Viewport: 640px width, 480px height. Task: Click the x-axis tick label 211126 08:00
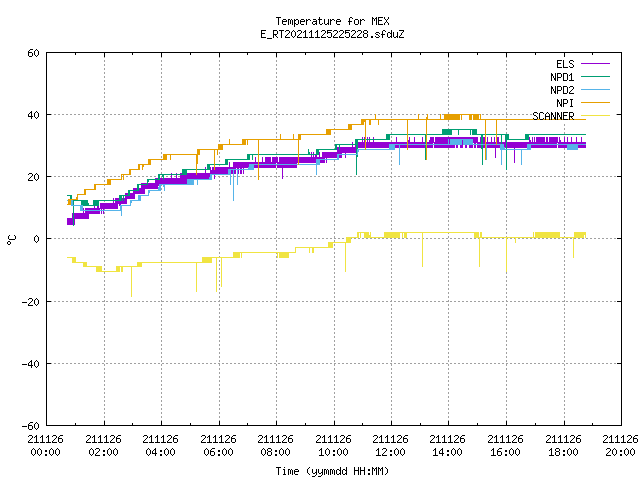click(x=276, y=446)
